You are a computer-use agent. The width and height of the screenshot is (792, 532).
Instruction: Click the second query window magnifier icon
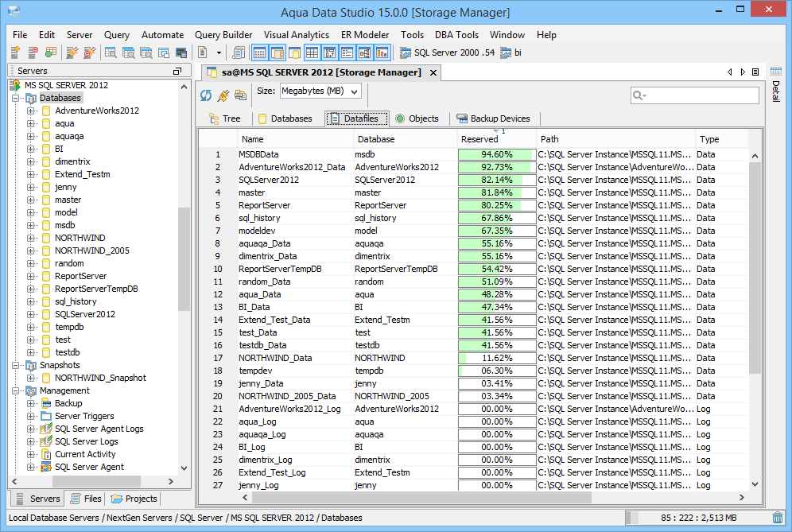pos(128,52)
